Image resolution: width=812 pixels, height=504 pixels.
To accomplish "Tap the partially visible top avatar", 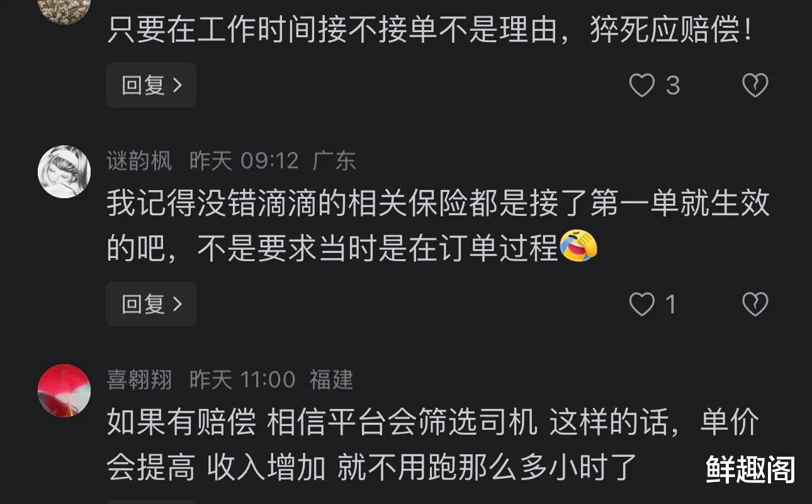I will 64,9.
